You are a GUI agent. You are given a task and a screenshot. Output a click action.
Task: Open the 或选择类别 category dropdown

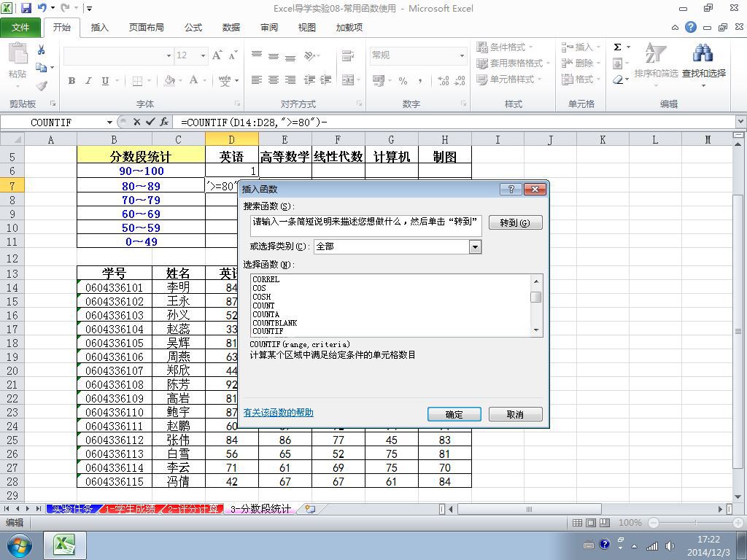pyautogui.click(x=475, y=246)
